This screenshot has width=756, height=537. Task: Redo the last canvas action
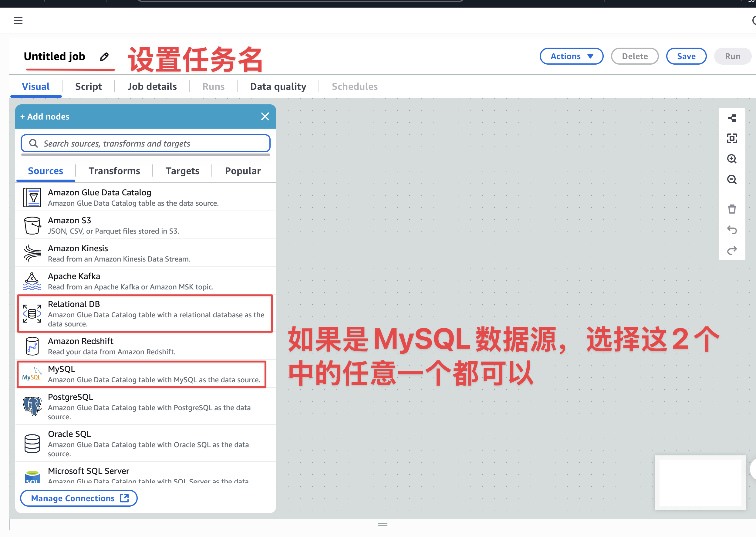click(x=731, y=250)
